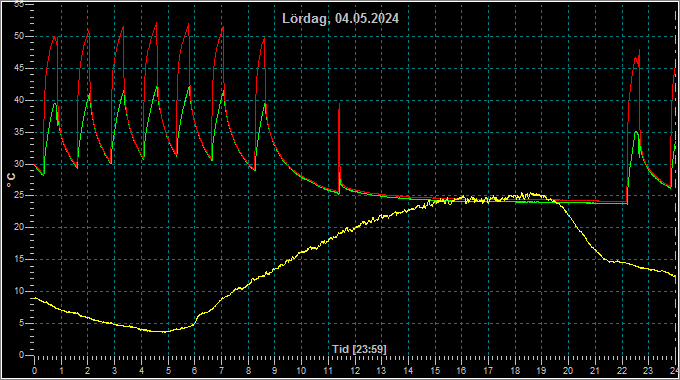Click the 40 temperature axis label

[19, 100]
